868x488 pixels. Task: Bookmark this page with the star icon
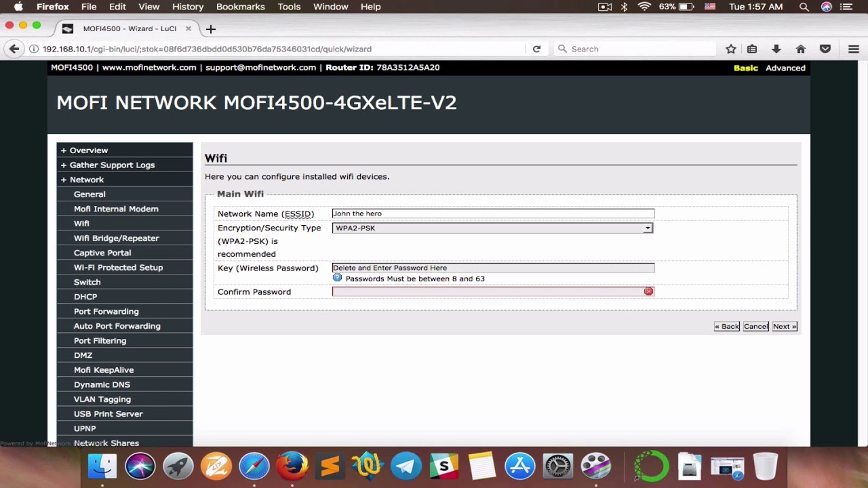pos(731,49)
